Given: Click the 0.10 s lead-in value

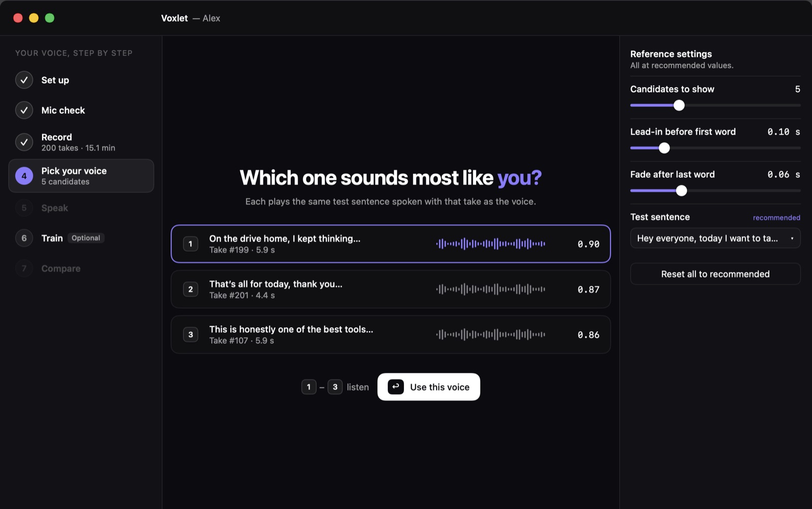Looking at the screenshot, I should click(x=784, y=132).
